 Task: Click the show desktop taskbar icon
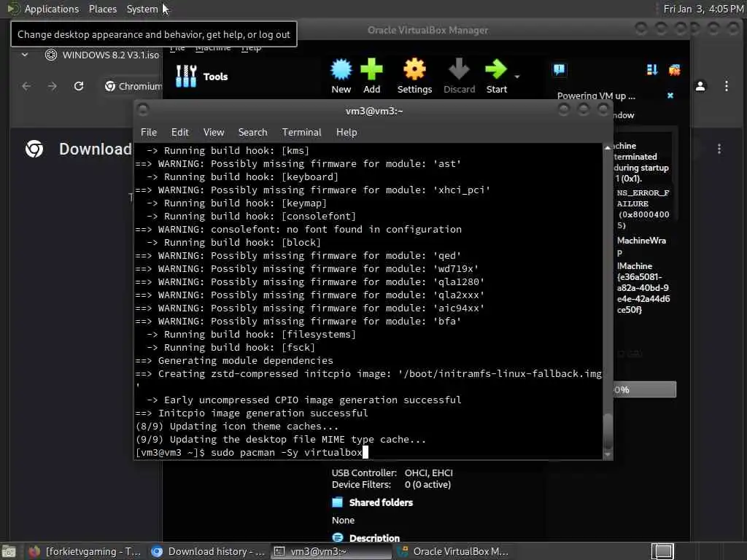tap(9, 551)
